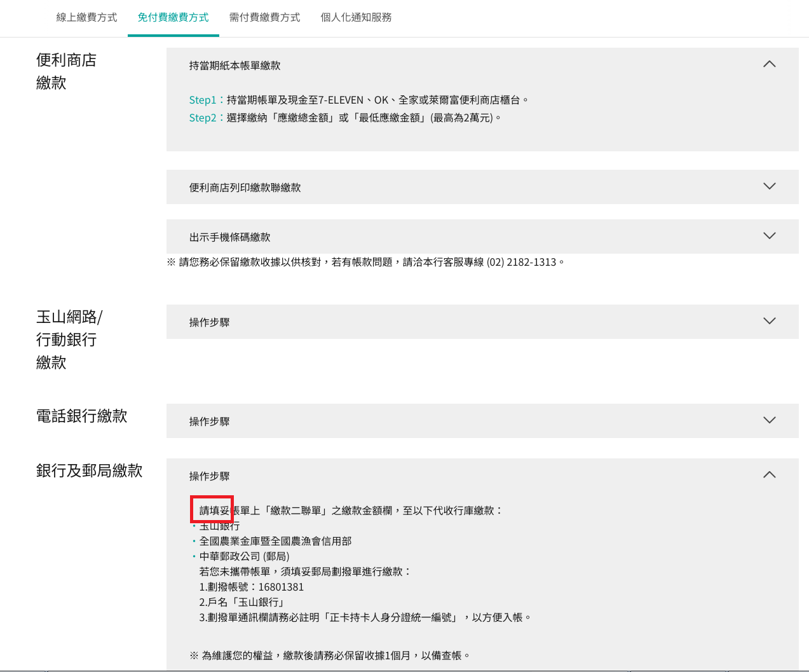Click the 持當期紙本帳單繳款 accordion title

click(x=235, y=65)
